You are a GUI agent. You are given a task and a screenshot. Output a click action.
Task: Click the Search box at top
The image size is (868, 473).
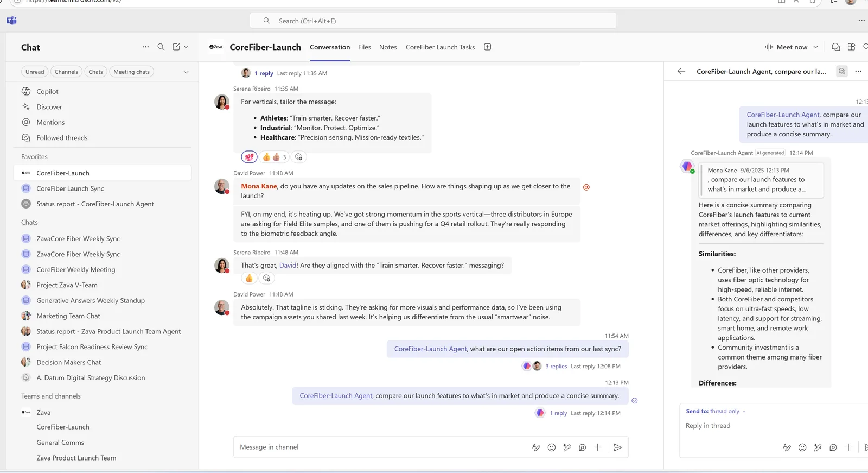pos(433,21)
